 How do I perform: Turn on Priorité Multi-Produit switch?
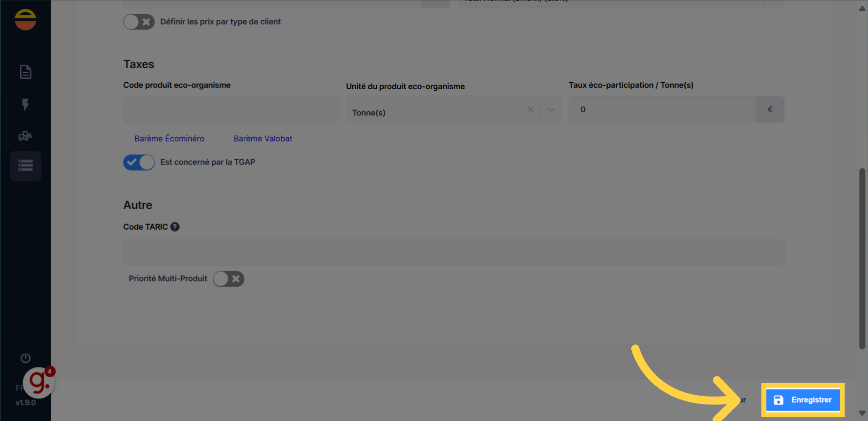coord(229,279)
